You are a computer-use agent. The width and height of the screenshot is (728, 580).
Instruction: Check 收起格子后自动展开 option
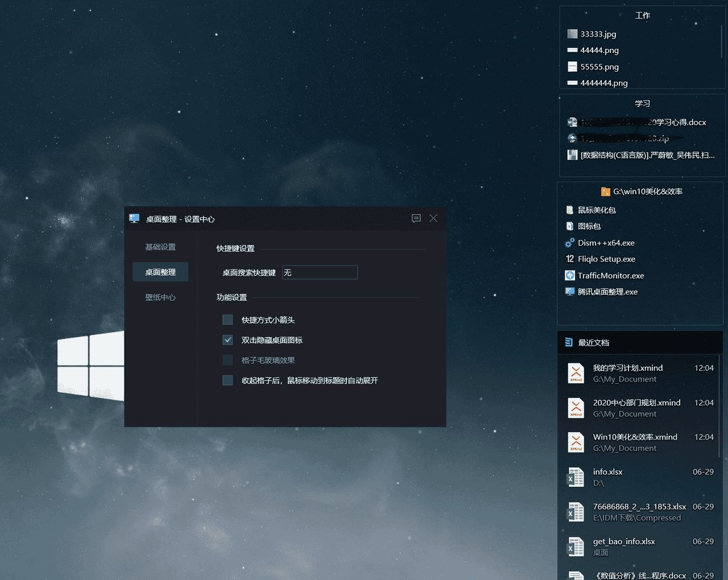point(227,380)
